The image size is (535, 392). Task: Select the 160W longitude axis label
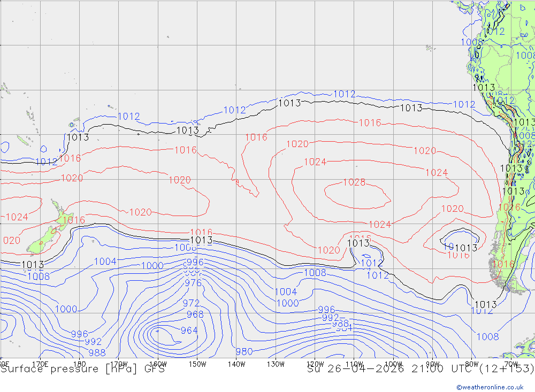(x=158, y=364)
